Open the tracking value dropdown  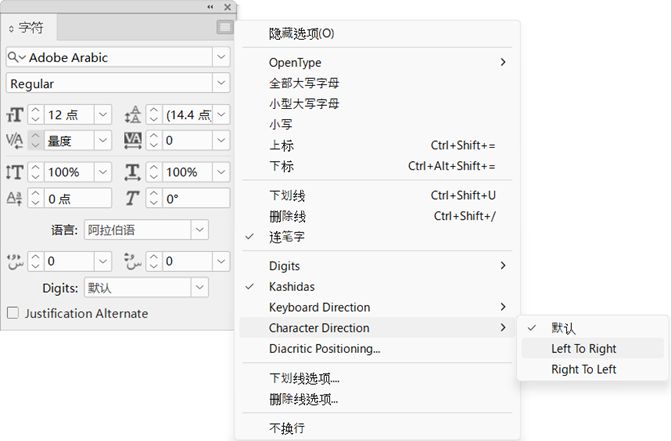point(221,140)
